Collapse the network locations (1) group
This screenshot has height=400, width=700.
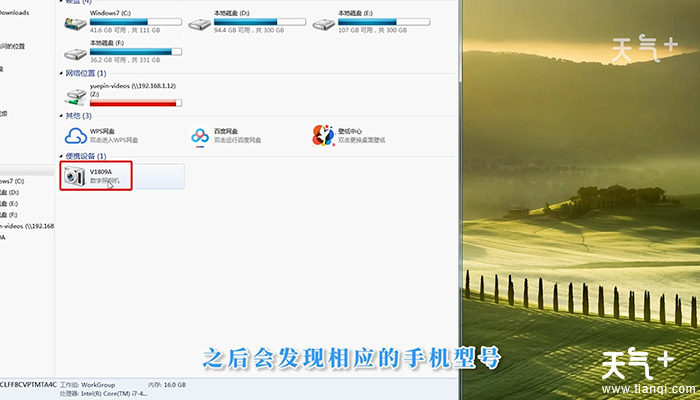click(x=61, y=74)
